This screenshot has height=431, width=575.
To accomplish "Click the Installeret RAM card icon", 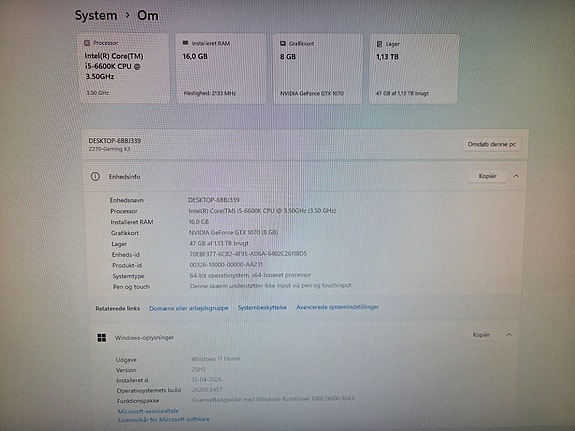I will 185,43.
